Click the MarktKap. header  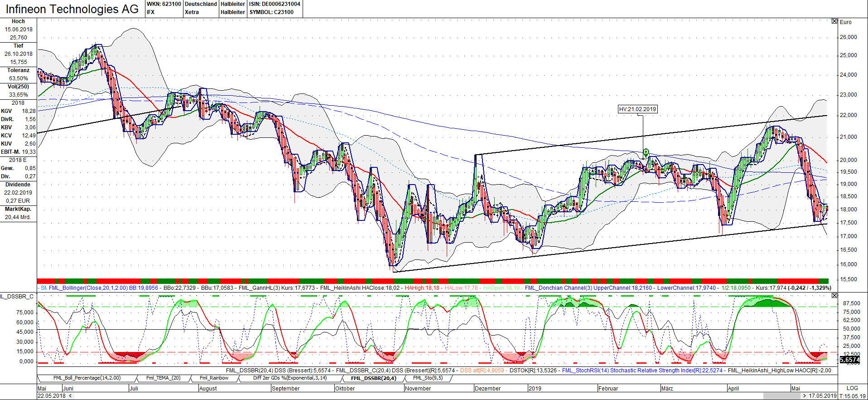coord(18,209)
